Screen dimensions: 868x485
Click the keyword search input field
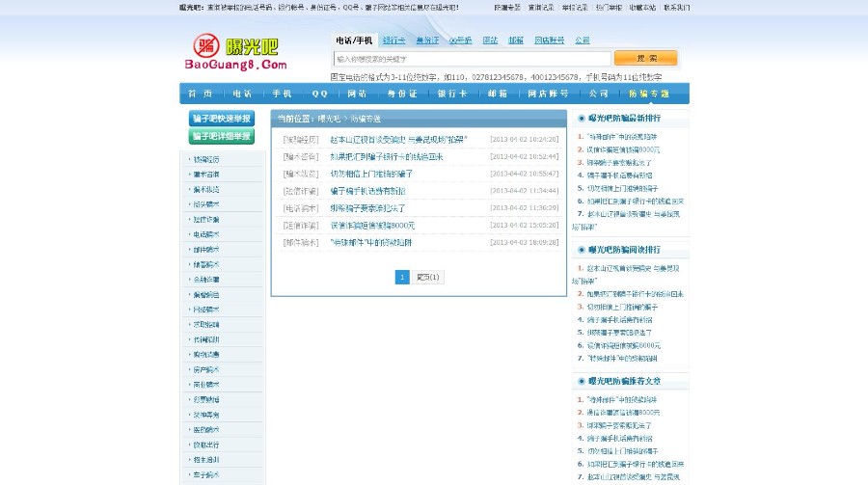click(x=473, y=59)
